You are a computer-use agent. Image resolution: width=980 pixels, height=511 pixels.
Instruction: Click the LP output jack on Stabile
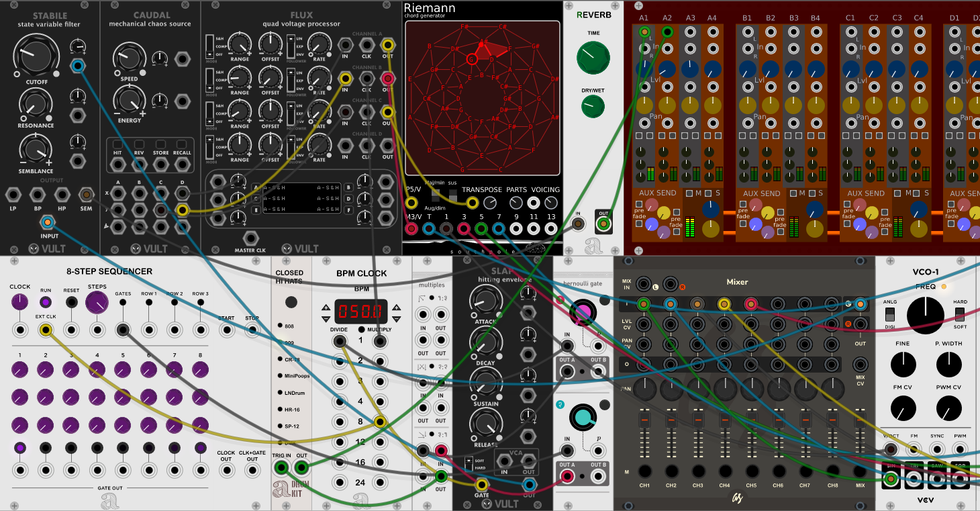coord(13,195)
